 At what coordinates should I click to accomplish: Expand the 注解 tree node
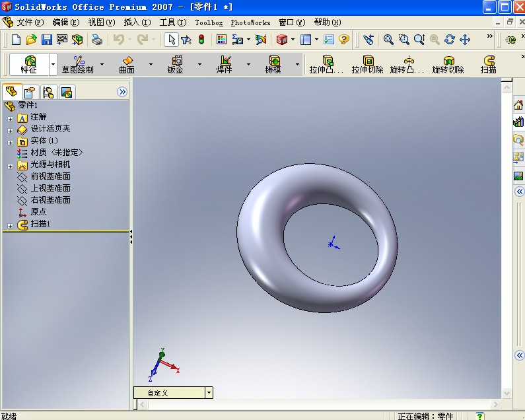tap(10, 119)
